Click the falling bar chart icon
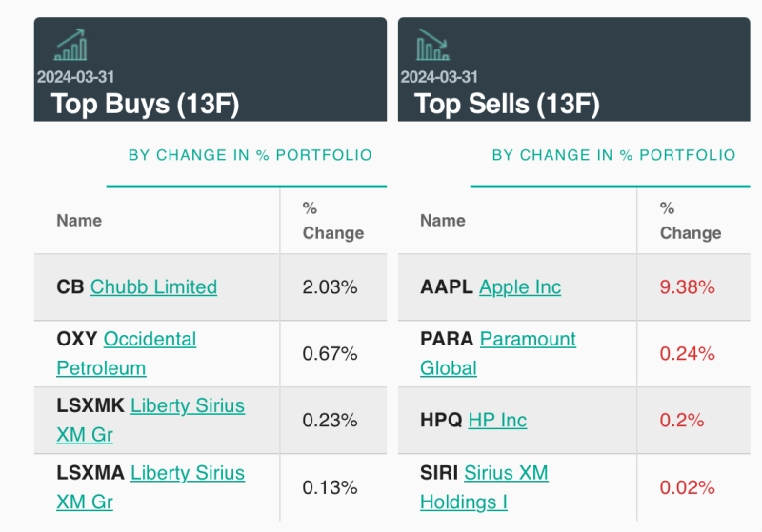 click(432, 45)
